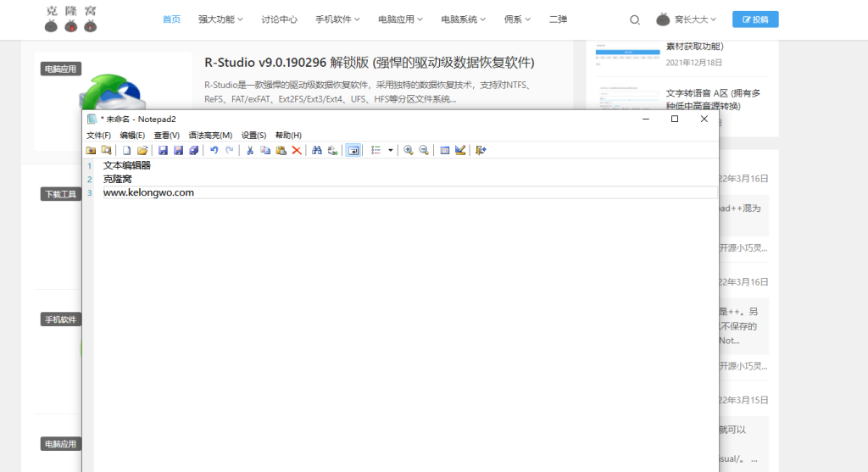The width and height of the screenshot is (868, 472).
Task: Paste from the clipboard icon
Action: point(281,151)
